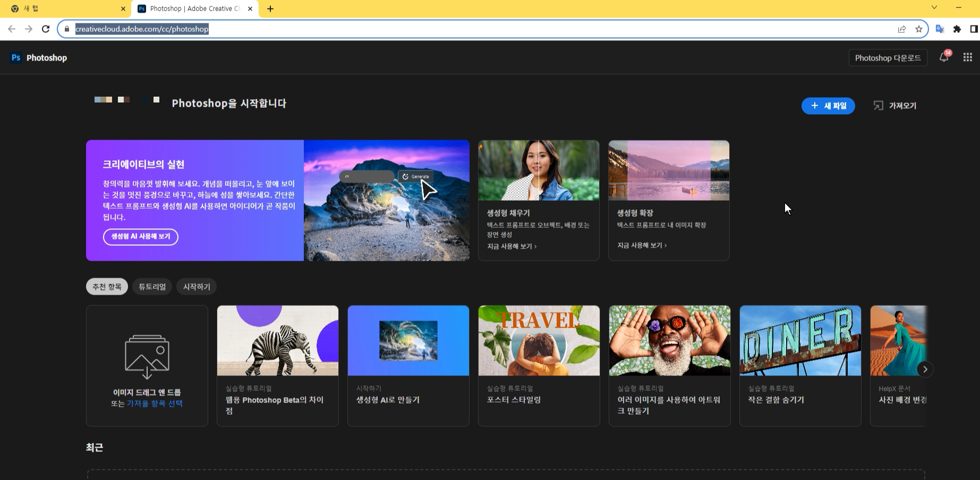Image resolution: width=980 pixels, height=480 pixels.
Task: Open the notifications bell with 14 alerts
Action: pyautogui.click(x=944, y=57)
